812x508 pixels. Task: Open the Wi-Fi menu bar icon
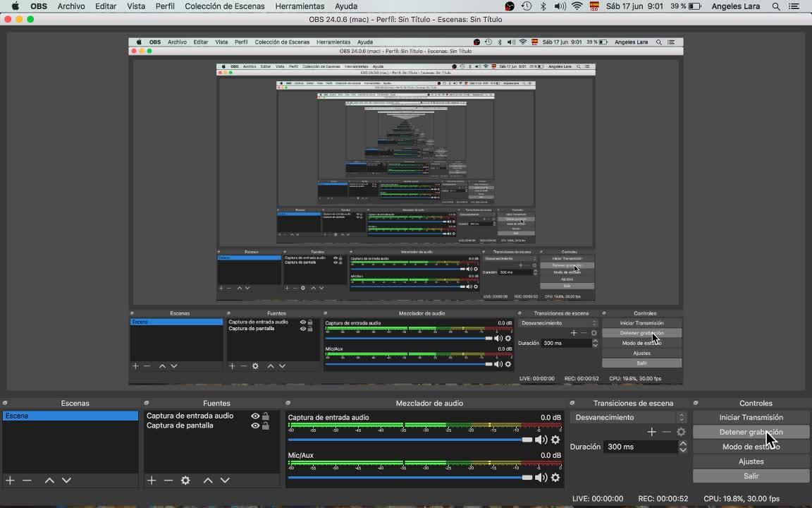click(x=577, y=6)
